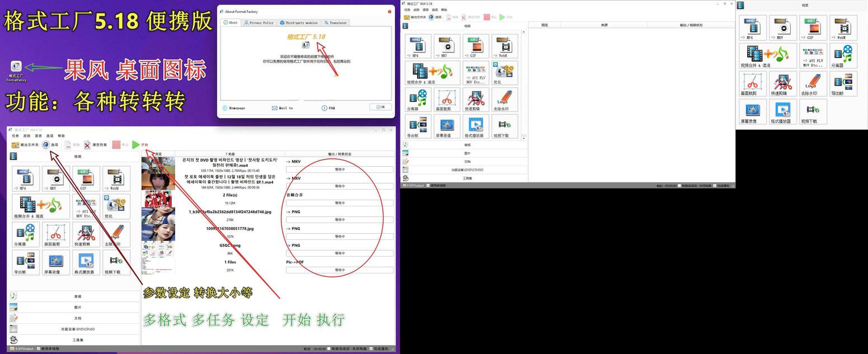The width and height of the screenshot is (868, 354).
Task: Collapse 视频 section header in standalone video panel
Action: 801,6
